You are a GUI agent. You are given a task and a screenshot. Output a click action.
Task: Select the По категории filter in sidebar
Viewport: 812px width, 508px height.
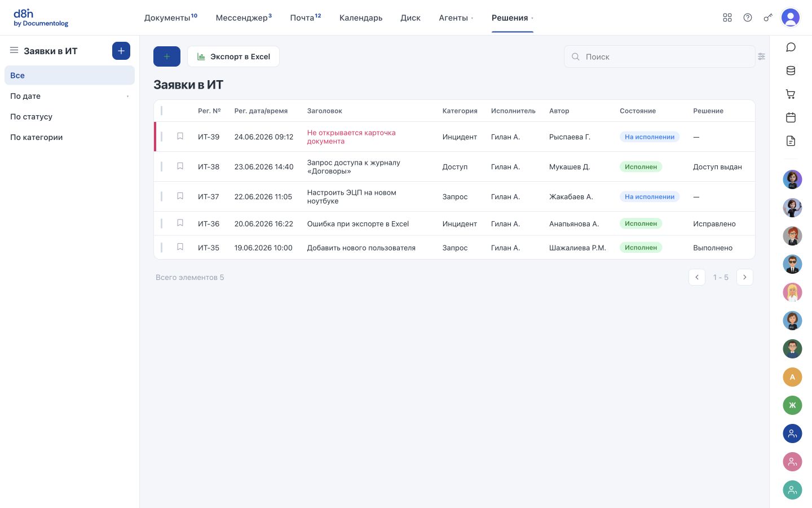69,137
